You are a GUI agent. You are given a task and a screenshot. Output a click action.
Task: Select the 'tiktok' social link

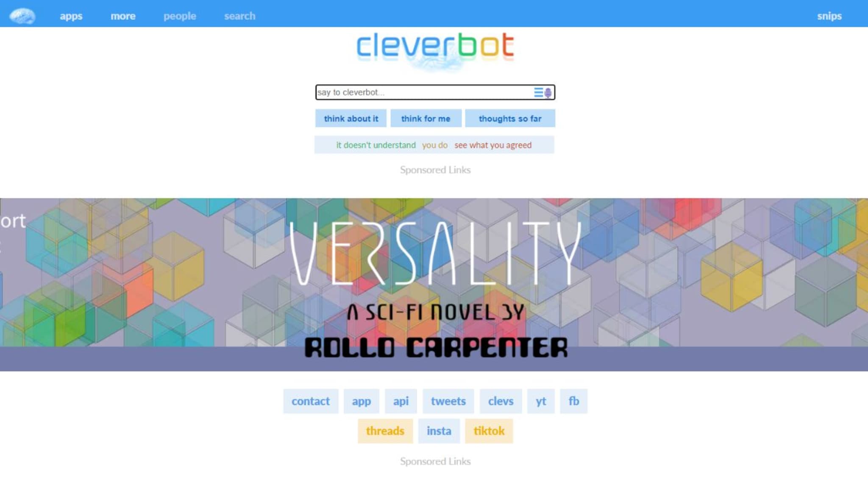(x=488, y=430)
